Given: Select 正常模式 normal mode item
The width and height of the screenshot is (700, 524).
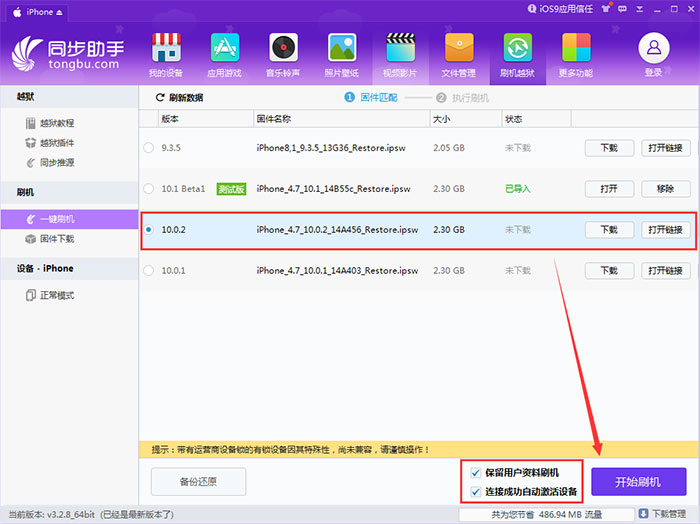Looking at the screenshot, I should 50,295.
